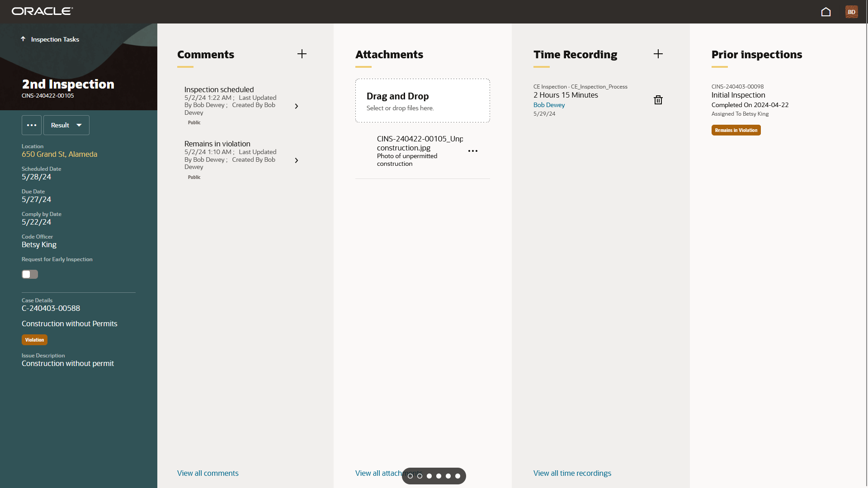Open more options for the construction.jpg attachment

tap(473, 151)
